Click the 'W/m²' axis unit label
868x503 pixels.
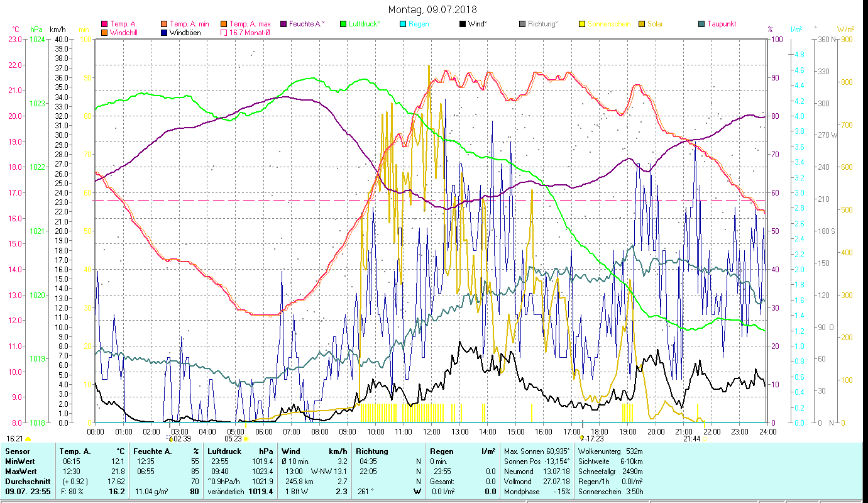pyautogui.click(x=845, y=29)
